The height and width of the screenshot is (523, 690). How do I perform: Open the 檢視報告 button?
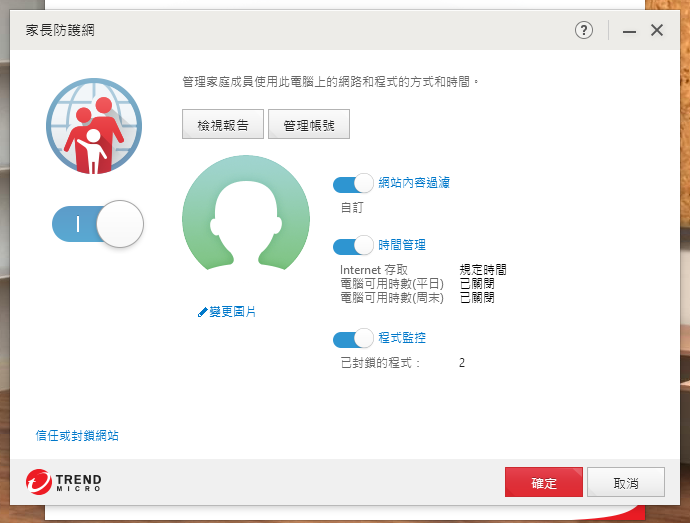(x=223, y=124)
